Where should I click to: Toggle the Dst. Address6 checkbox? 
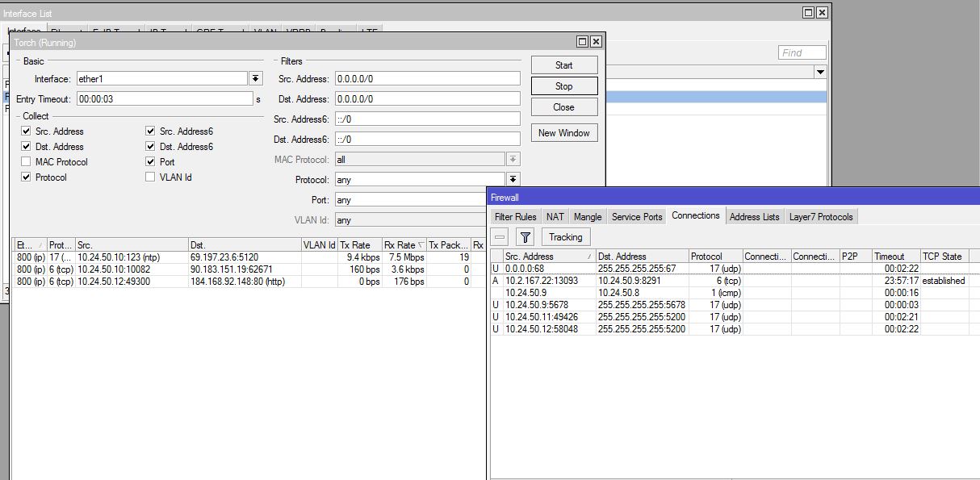pyautogui.click(x=150, y=147)
